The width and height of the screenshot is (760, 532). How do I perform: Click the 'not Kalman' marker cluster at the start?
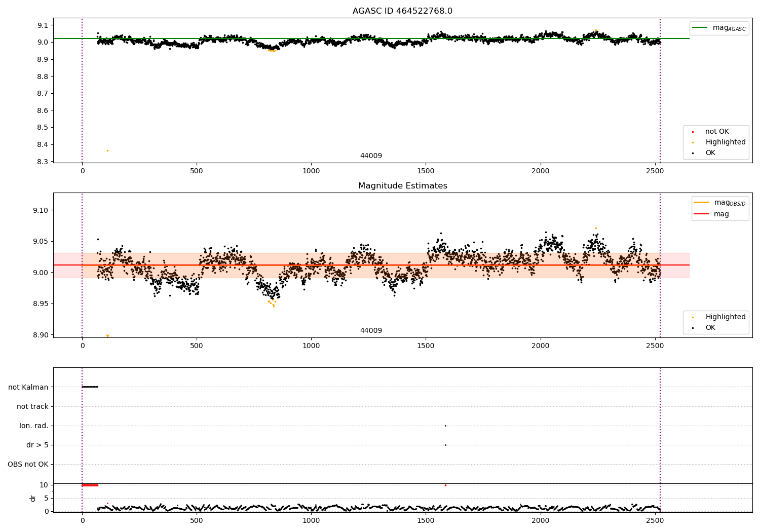[x=90, y=387]
